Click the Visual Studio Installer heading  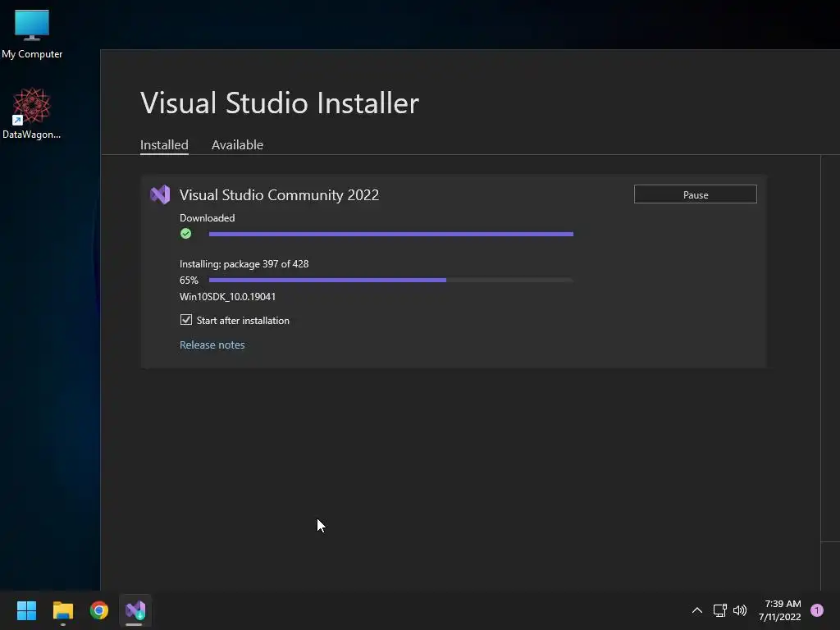tap(280, 103)
